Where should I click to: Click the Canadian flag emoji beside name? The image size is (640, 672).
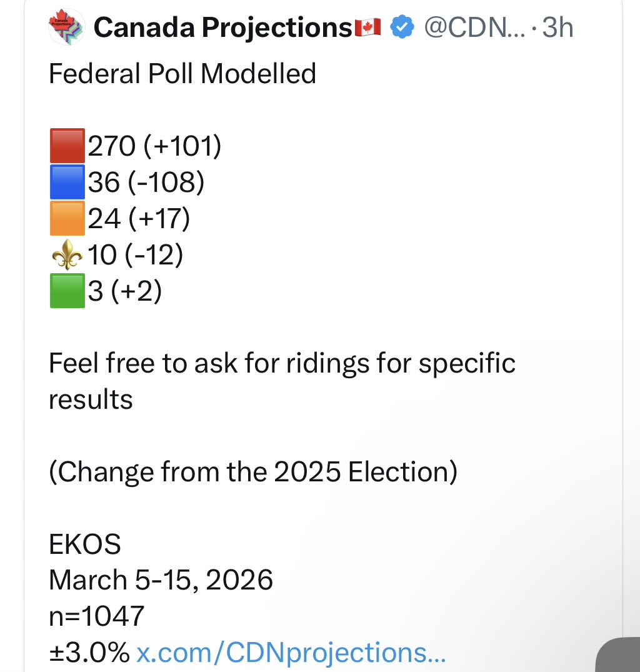[367, 28]
